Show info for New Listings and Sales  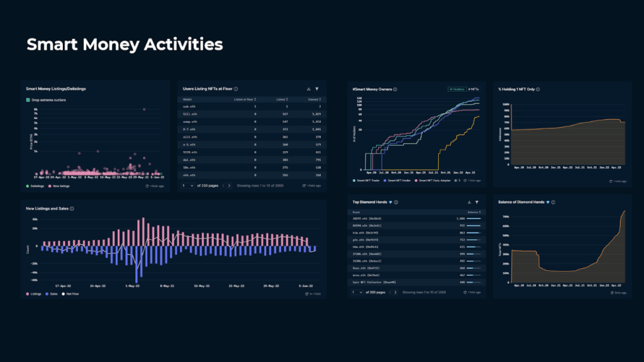(x=72, y=208)
